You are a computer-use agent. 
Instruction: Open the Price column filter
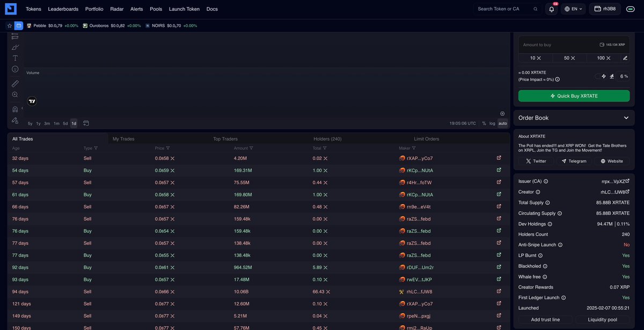tap(168, 148)
